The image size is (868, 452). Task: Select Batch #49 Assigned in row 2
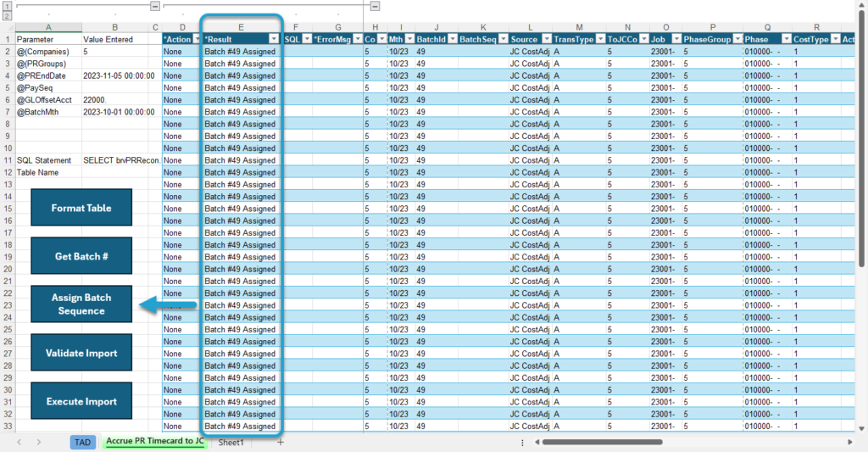pos(241,52)
